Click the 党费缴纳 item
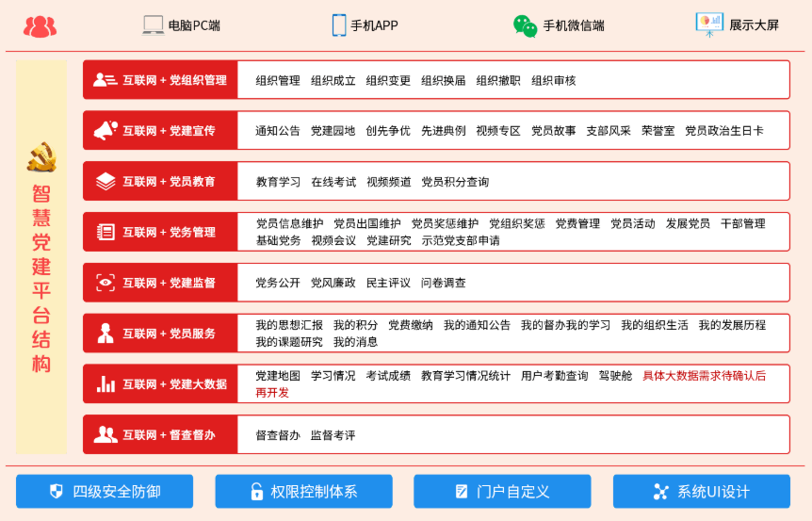This screenshot has width=812, height=521. (411, 325)
